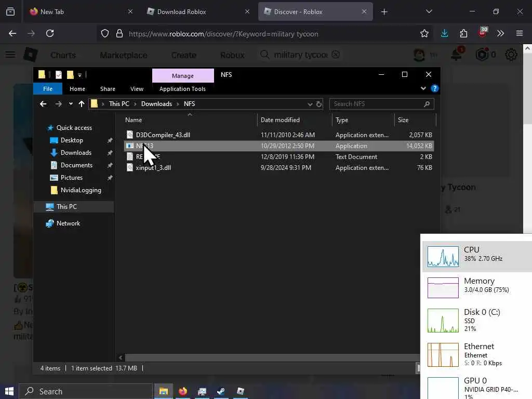Open Roblox hamburger side menu
The image size is (532, 399).
click(10, 55)
